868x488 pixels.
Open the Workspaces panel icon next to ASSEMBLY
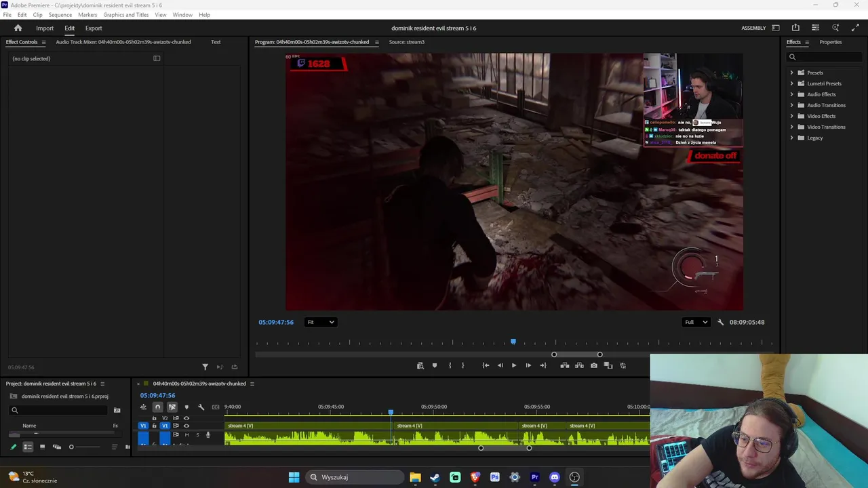(776, 28)
